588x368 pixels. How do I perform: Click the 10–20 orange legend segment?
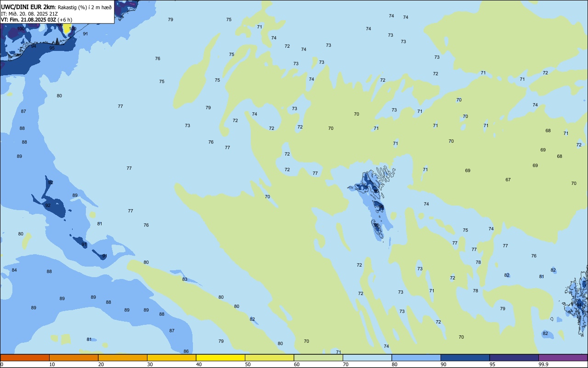tap(73, 357)
